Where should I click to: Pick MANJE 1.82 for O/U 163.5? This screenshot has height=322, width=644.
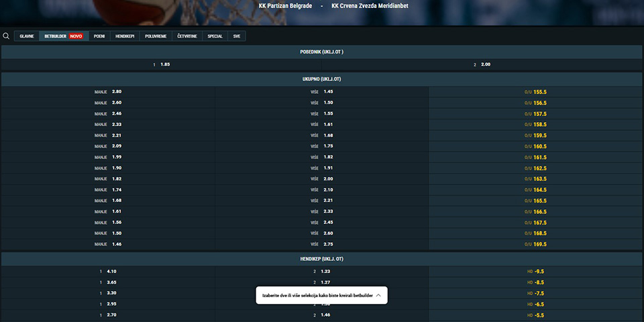tap(108, 179)
